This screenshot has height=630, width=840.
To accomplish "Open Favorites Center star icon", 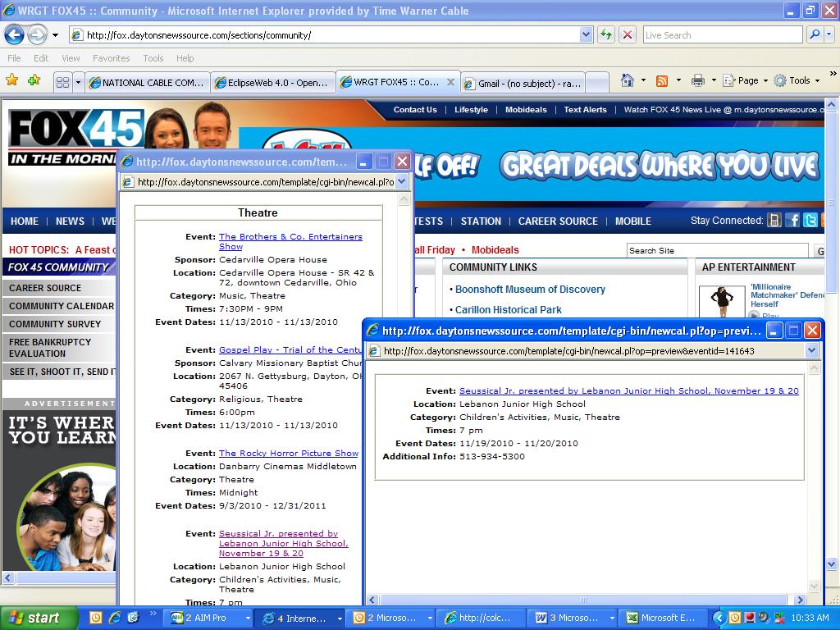I will click(x=11, y=80).
